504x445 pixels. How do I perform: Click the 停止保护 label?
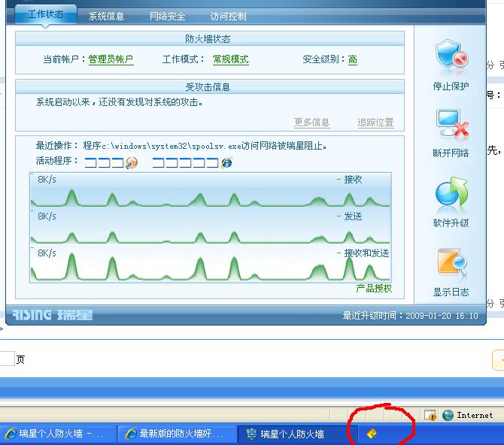coord(451,86)
